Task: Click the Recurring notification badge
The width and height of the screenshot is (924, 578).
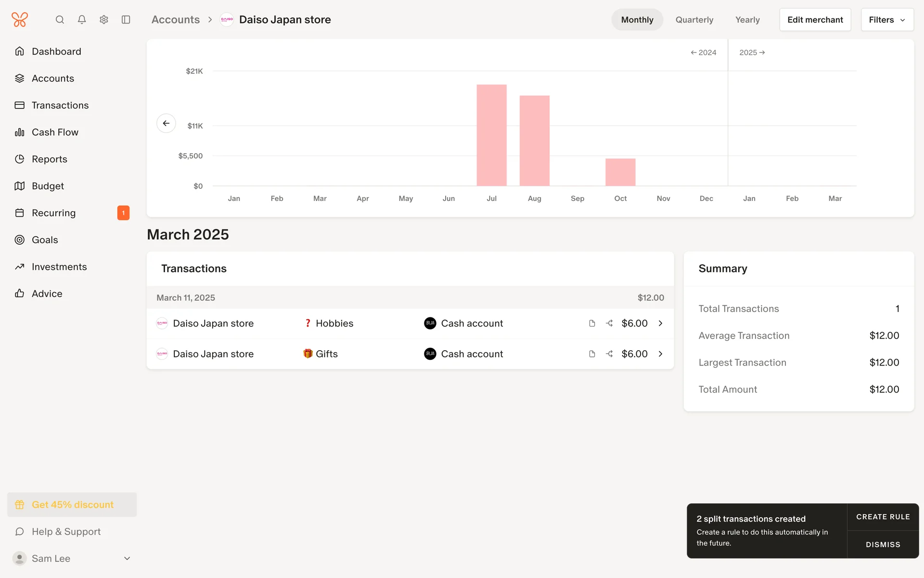Action: 123,213
